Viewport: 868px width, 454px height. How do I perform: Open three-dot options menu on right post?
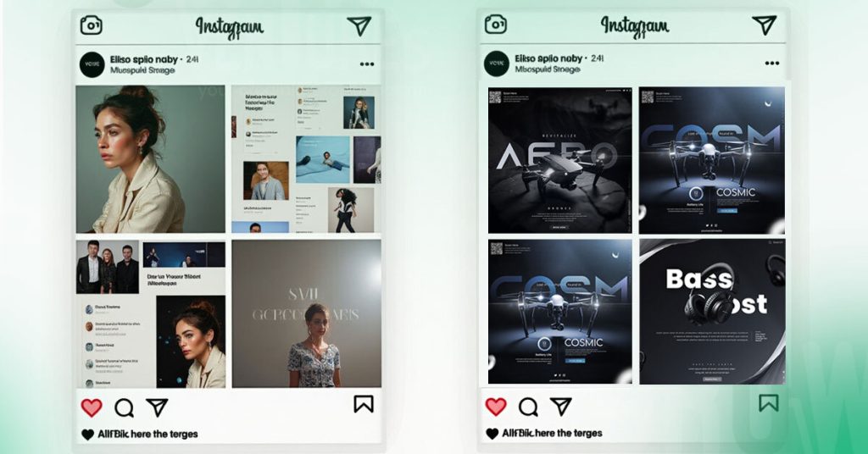[x=772, y=63]
